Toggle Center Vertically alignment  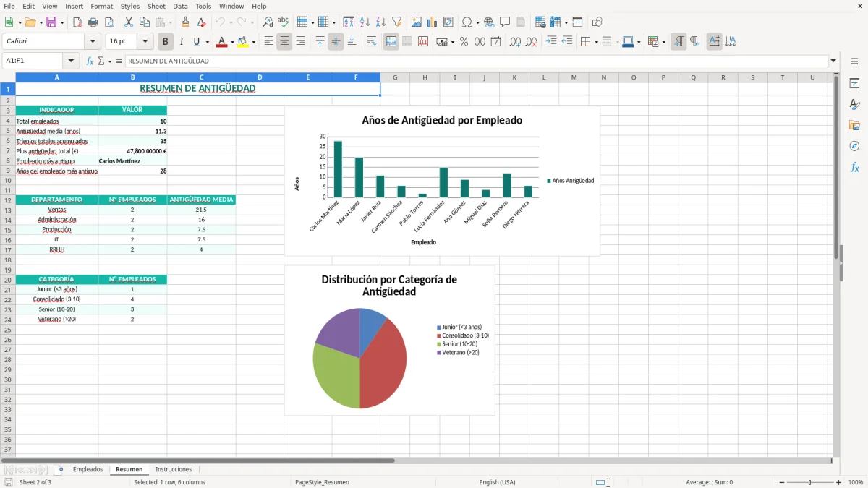click(336, 42)
